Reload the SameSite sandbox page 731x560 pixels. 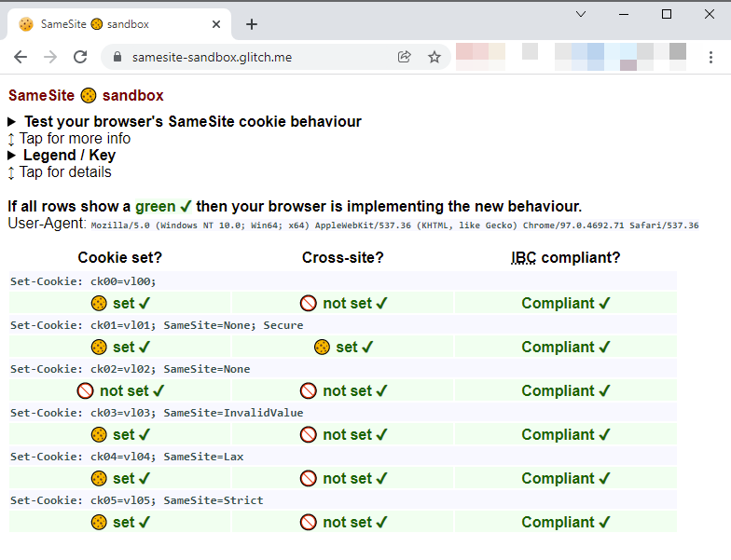(x=80, y=57)
